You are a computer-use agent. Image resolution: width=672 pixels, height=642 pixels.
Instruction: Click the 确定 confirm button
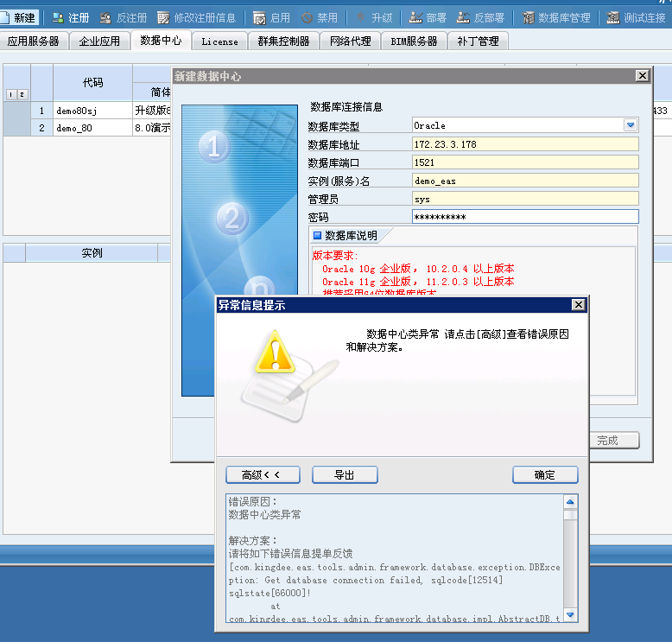tap(545, 474)
